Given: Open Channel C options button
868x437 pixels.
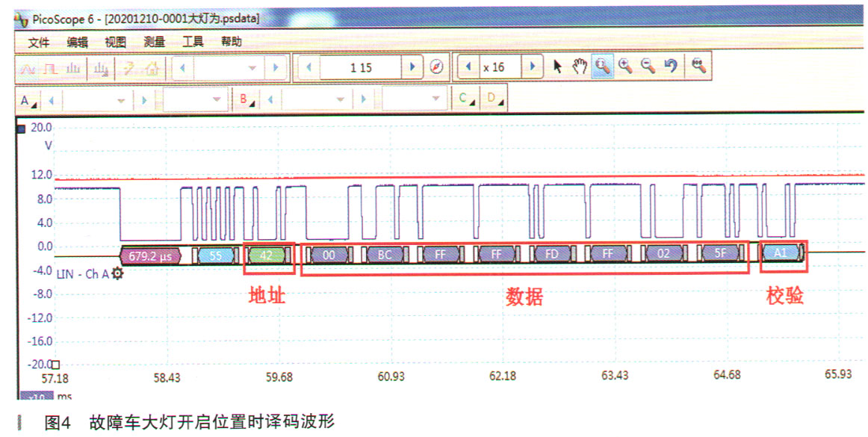Looking at the screenshot, I should 465,99.
